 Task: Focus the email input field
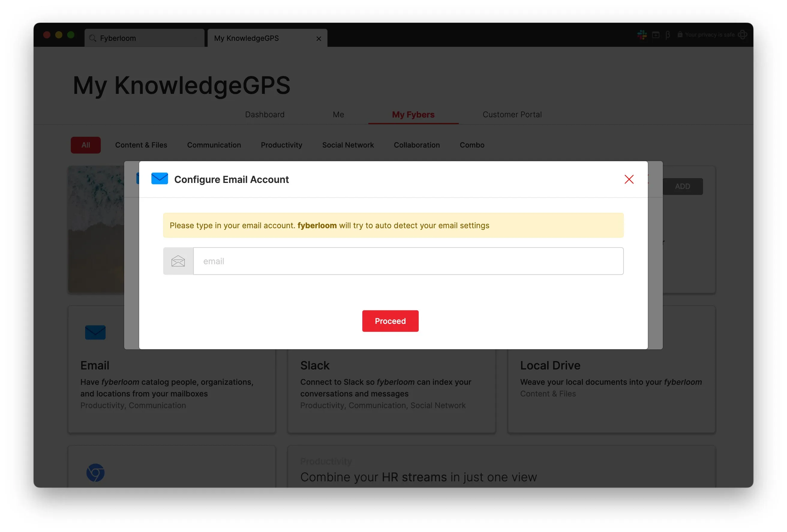point(408,261)
